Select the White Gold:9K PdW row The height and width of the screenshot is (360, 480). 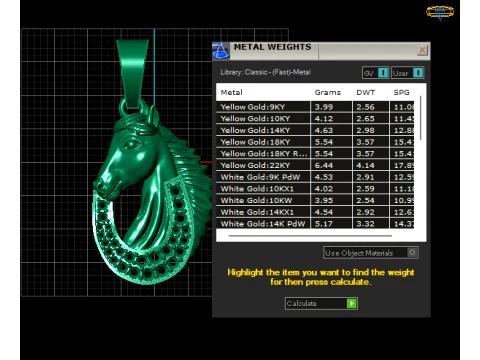click(315, 177)
